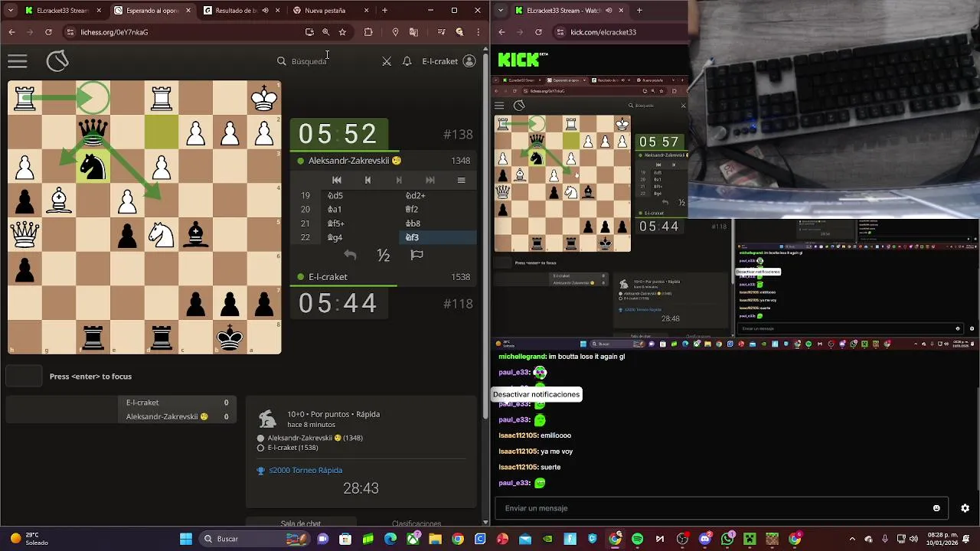Open the zoom magnifier icon in address bar
The width and height of the screenshot is (980, 551).
[326, 32]
